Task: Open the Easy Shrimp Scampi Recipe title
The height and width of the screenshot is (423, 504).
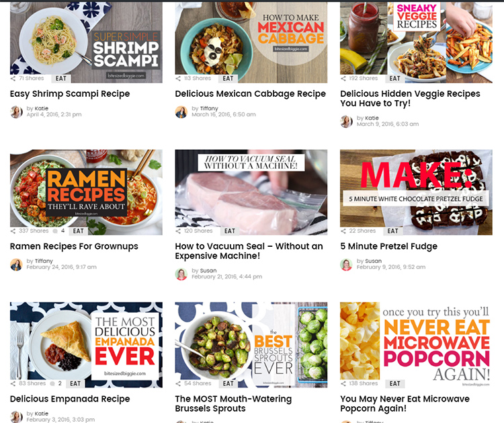Action: (x=70, y=93)
